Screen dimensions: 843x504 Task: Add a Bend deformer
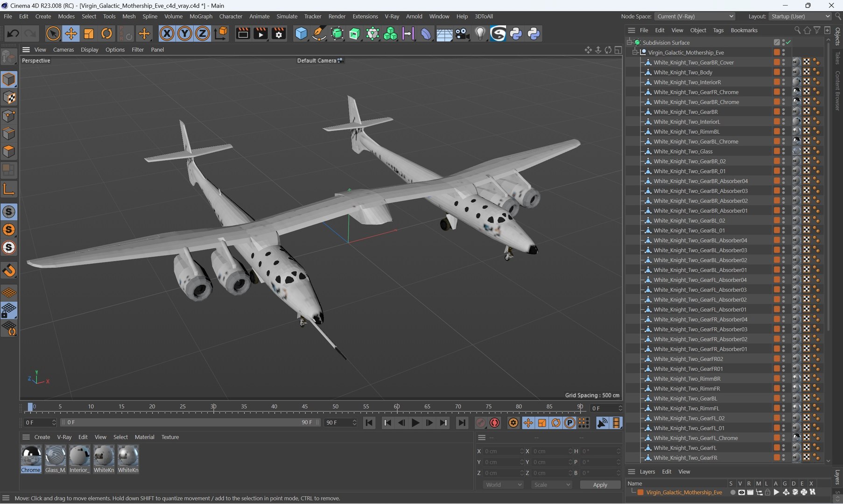(426, 33)
